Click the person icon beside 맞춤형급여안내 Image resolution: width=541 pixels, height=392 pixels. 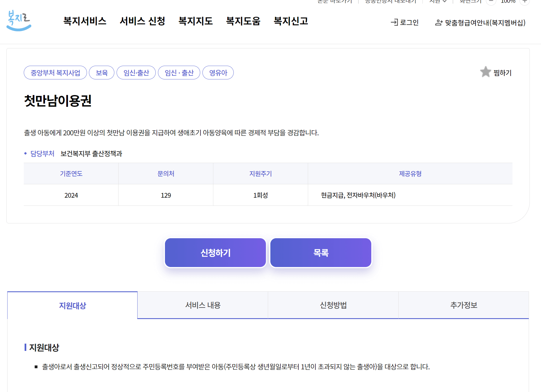coord(439,22)
